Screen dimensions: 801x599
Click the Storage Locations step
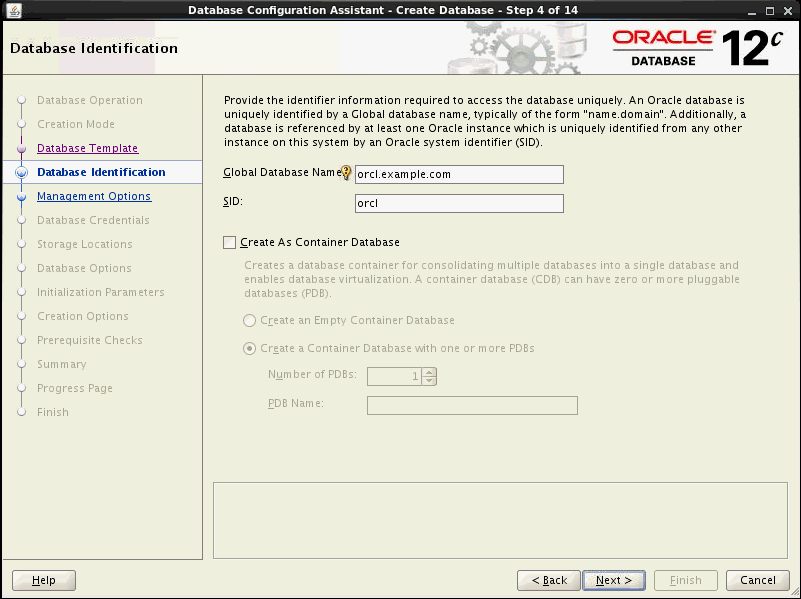tap(85, 244)
